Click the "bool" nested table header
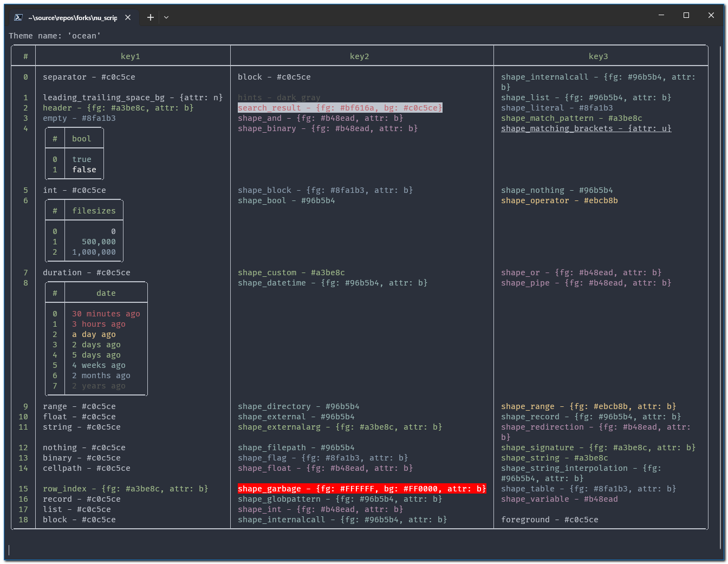The image size is (728, 564). pyautogui.click(x=82, y=139)
